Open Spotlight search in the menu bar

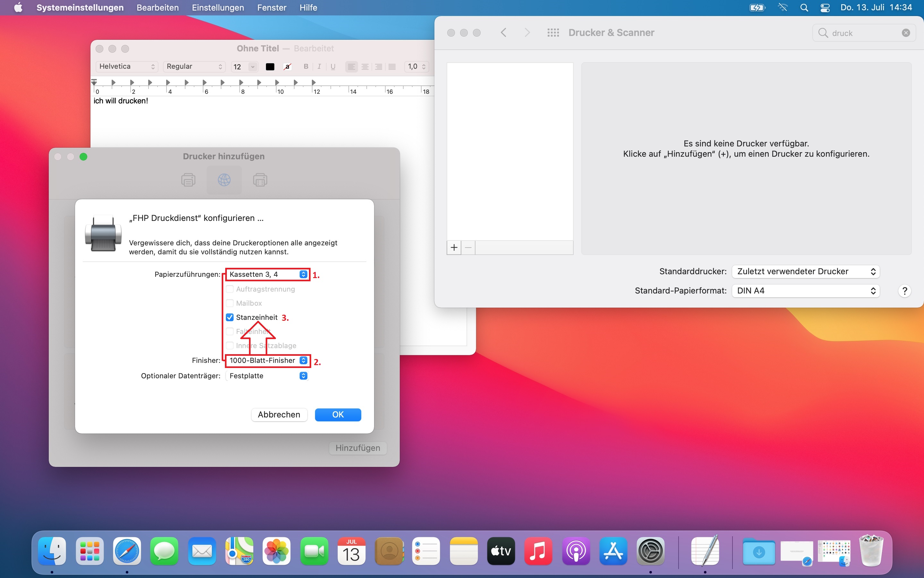[804, 8]
